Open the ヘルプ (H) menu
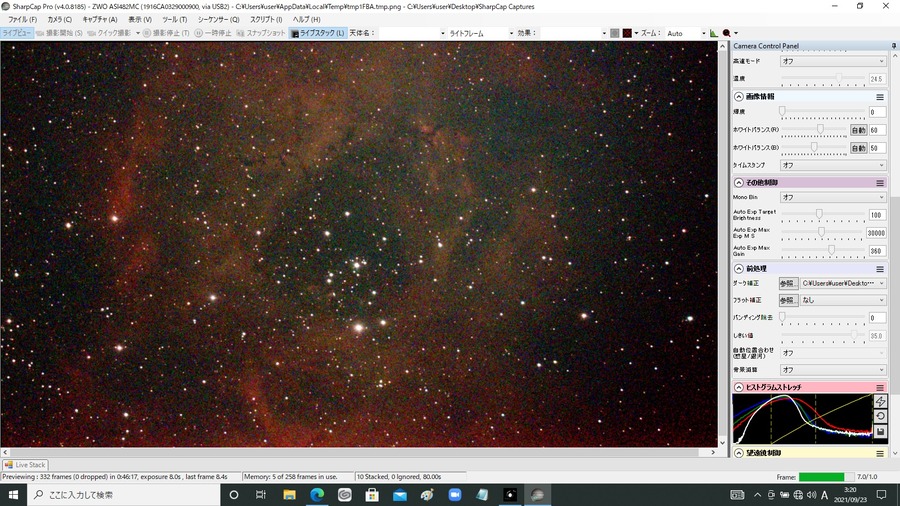The height and width of the screenshot is (506, 900). tap(307, 20)
